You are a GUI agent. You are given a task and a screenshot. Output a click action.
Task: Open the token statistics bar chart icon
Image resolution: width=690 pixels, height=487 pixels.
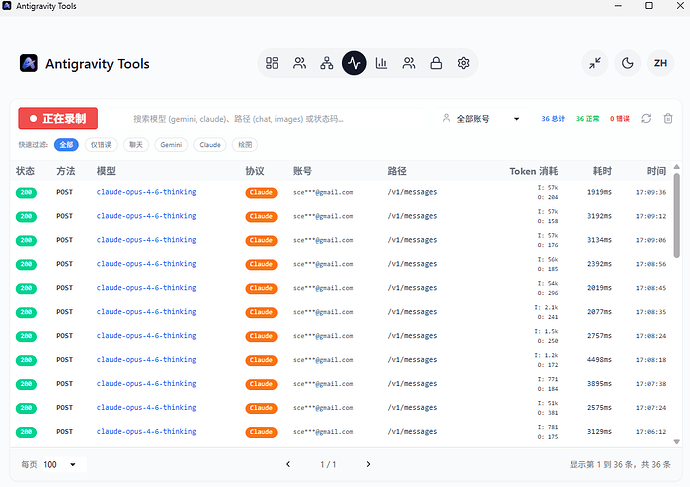coord(382,63)
